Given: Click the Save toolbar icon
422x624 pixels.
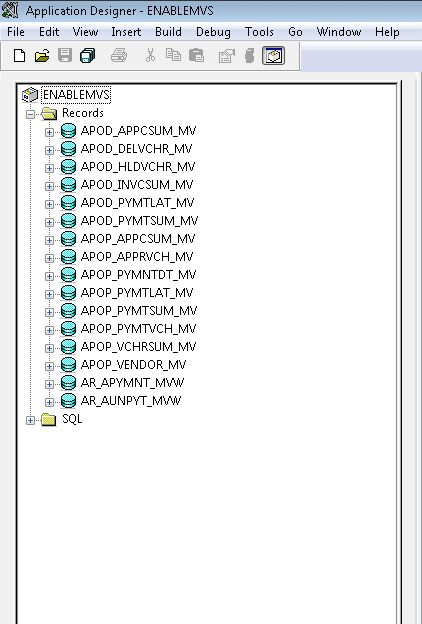Looking at the screenshot, I should (65, 56).
